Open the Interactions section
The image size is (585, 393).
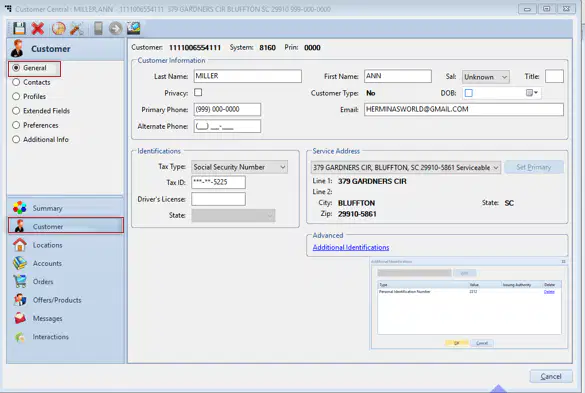pyautogui.click(x=50, y=337)
